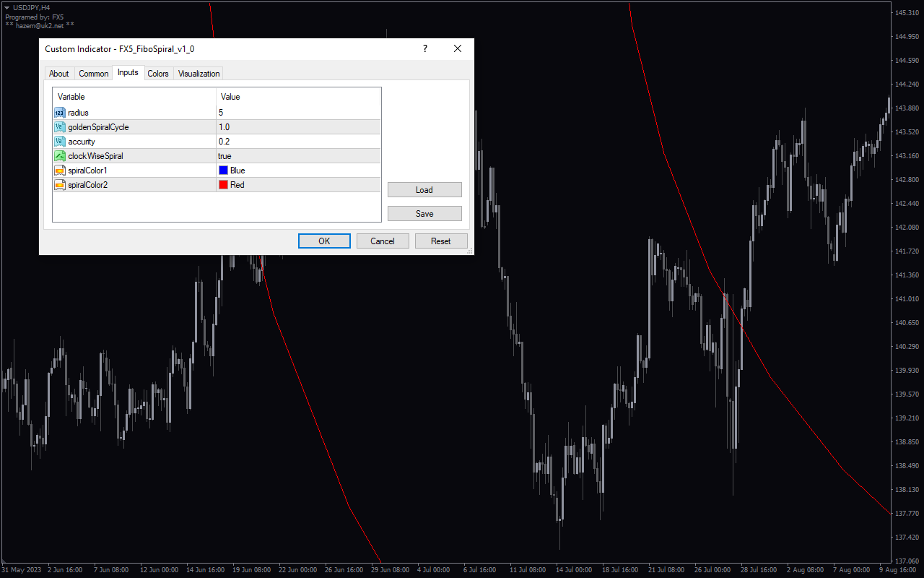924x578 pixels.
Task: Close the Custom Indicator dialog
Action: [x=458, y=48]
